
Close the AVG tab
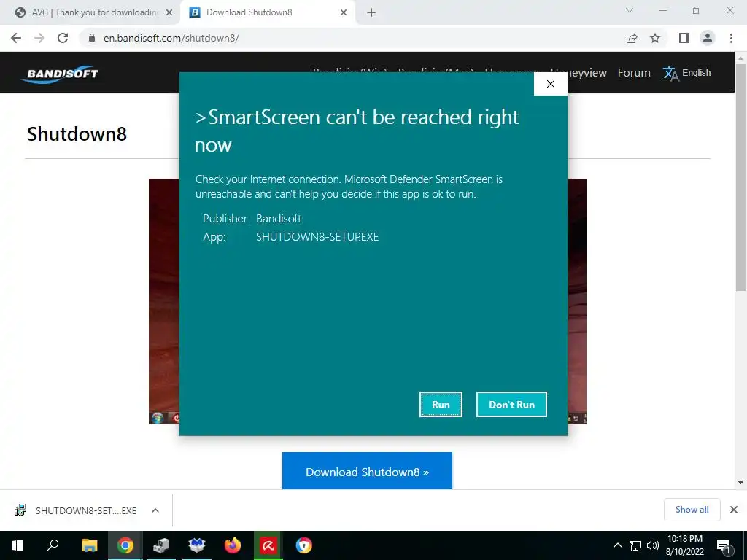[x=169, y=13]
